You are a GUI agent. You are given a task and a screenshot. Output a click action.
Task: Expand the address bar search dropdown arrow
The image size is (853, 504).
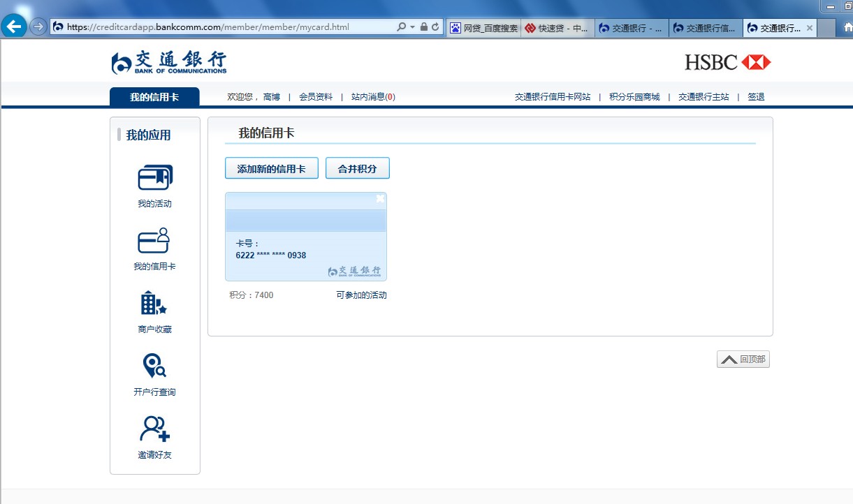point(412,27)
